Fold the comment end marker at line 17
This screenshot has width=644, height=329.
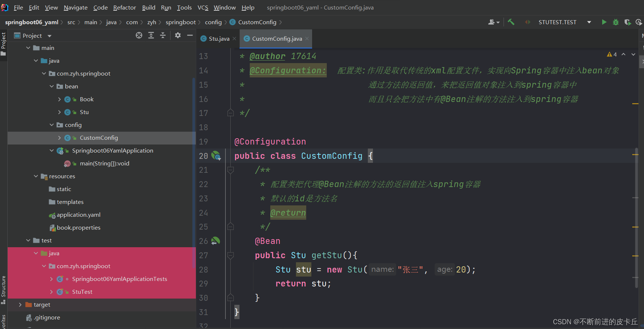230,113
